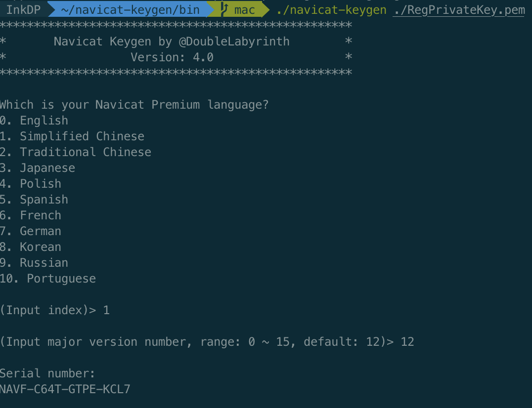Click the ~/navicat-keygen/bin path segment
The width and height of the screenshot is (532, 408).
tap(130, 9)
